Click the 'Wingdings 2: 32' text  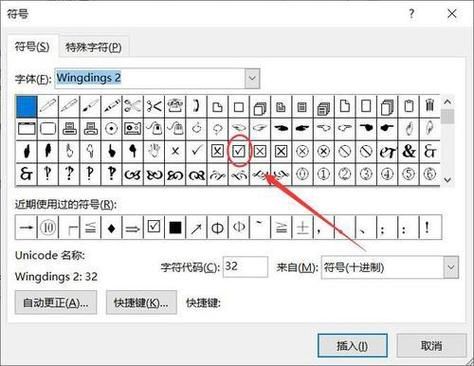coord(56,277)
